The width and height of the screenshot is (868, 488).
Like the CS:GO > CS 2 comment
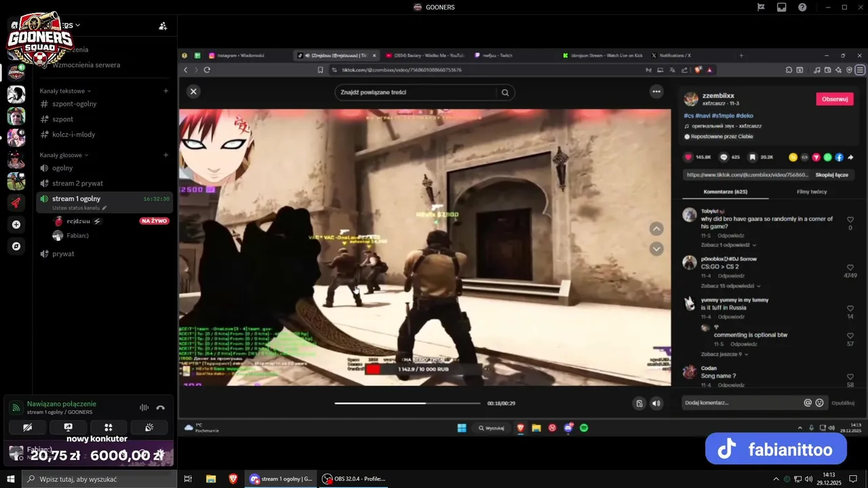pos(850,268)
